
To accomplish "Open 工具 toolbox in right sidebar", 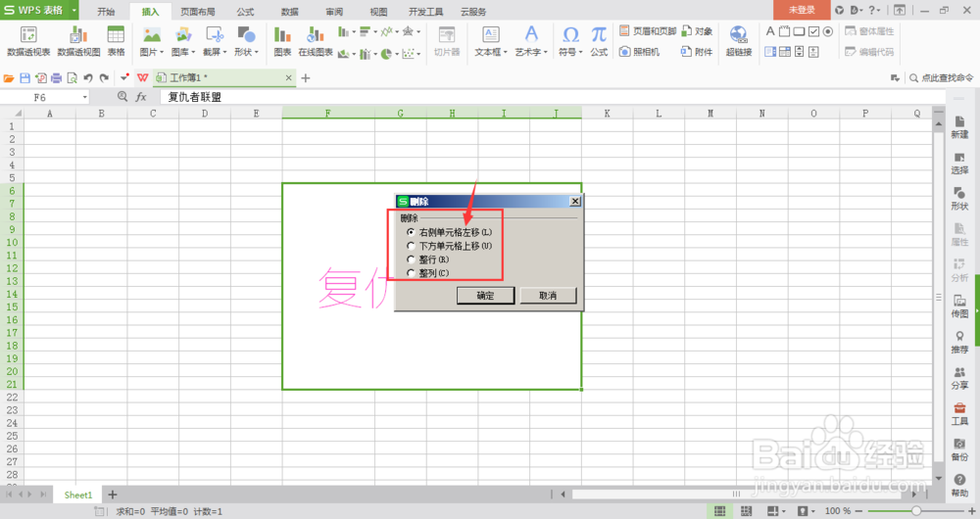I will click(x=959, y=414).
